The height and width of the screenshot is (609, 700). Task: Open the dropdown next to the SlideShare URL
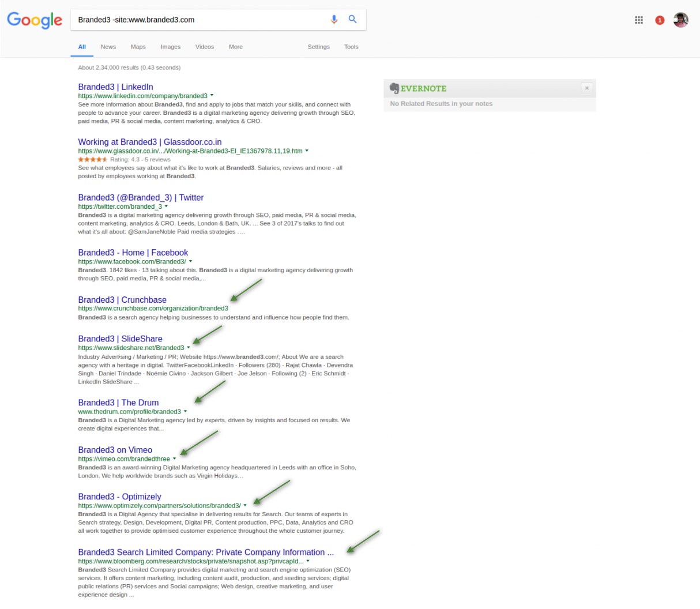pos(189,348)
